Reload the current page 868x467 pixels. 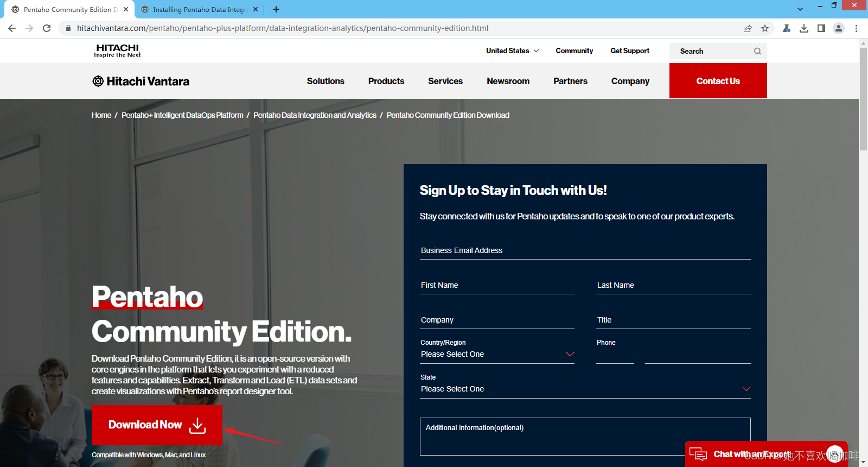(47, 28)
